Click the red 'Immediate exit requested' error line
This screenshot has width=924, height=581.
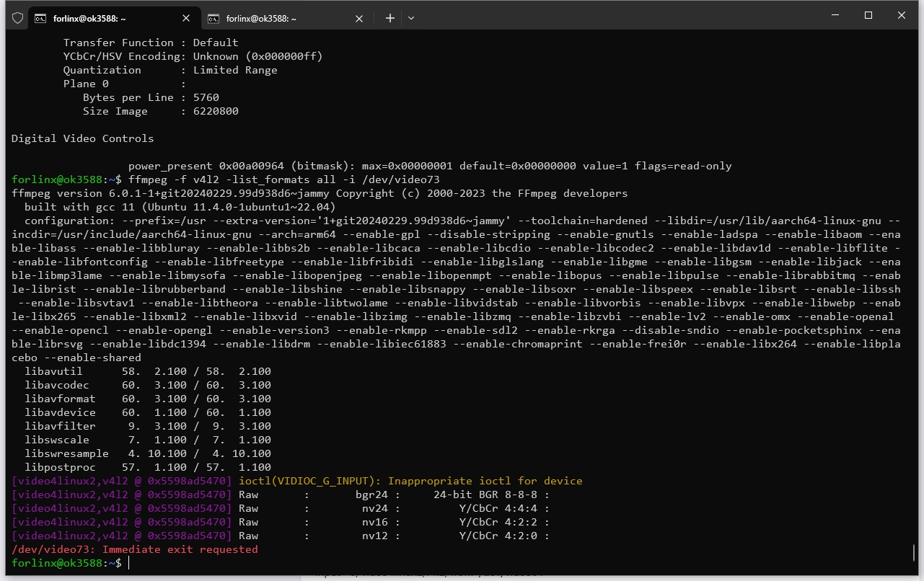coord(135,549)
